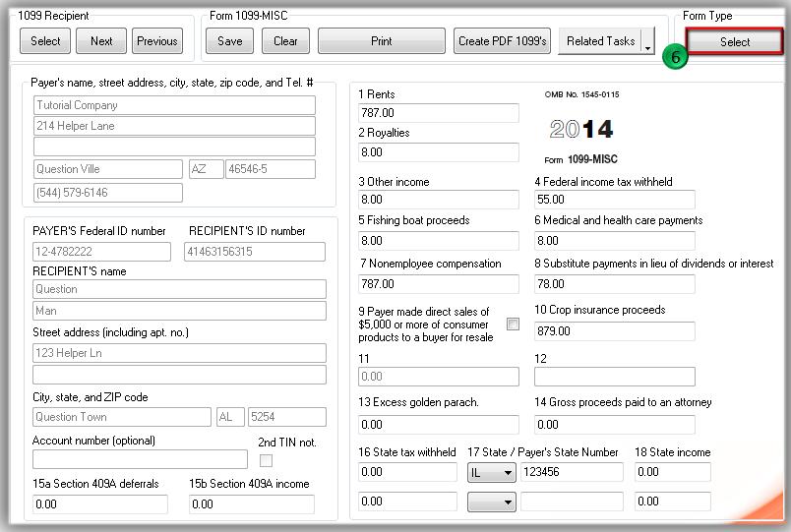791x532 pixels.
Task: Click Select under 1099 Recipient
Action: tap(45, 41)
